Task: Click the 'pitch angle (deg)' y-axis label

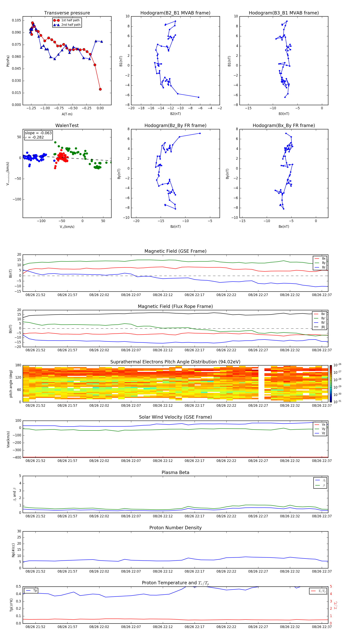Action: click(11, 384)
